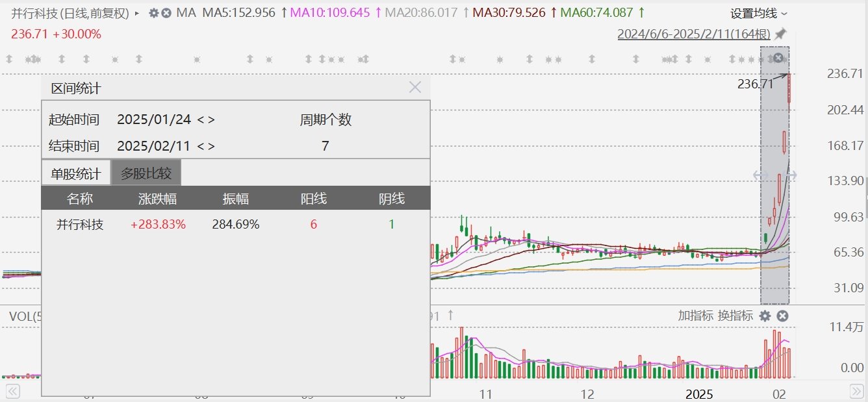Click the 结束时间 date 2025/02/11
This screenshot has width=868, height=402.
tap(154, 145)
